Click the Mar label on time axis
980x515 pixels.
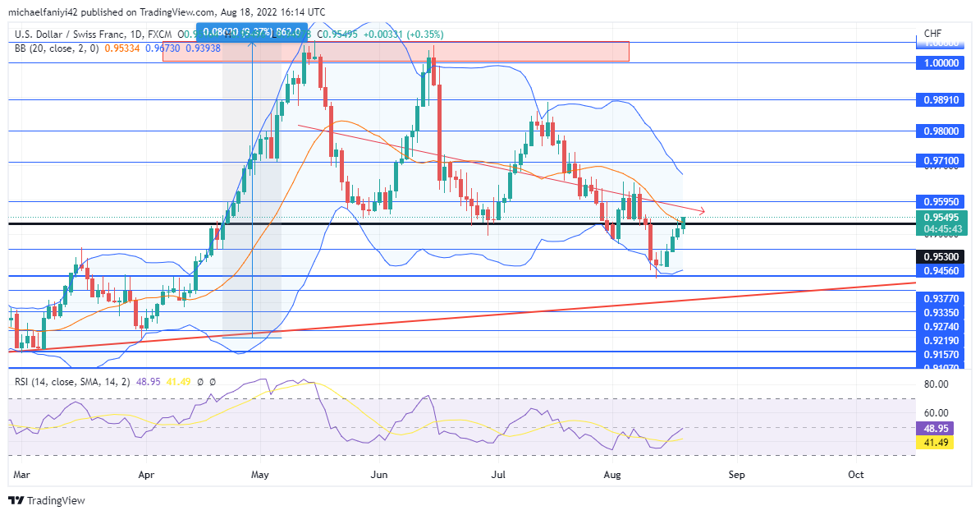pos(21,474)
